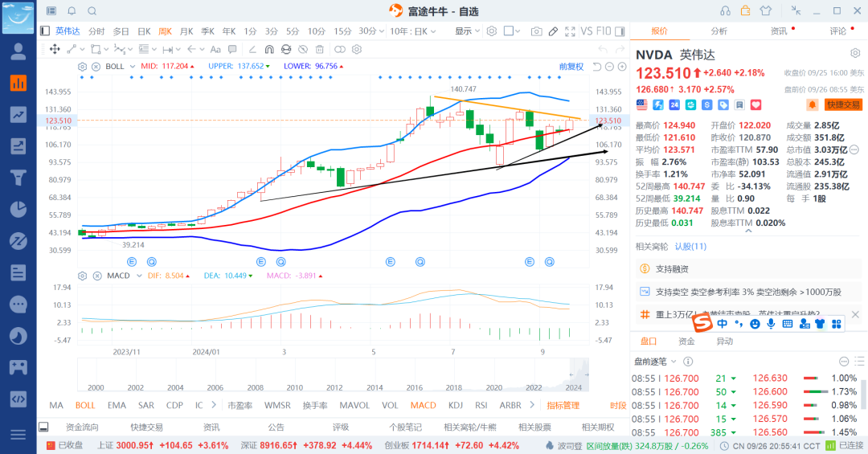Open the skin theme shirt icon
This screenshot has height=454, width=868.
[766, 10]
